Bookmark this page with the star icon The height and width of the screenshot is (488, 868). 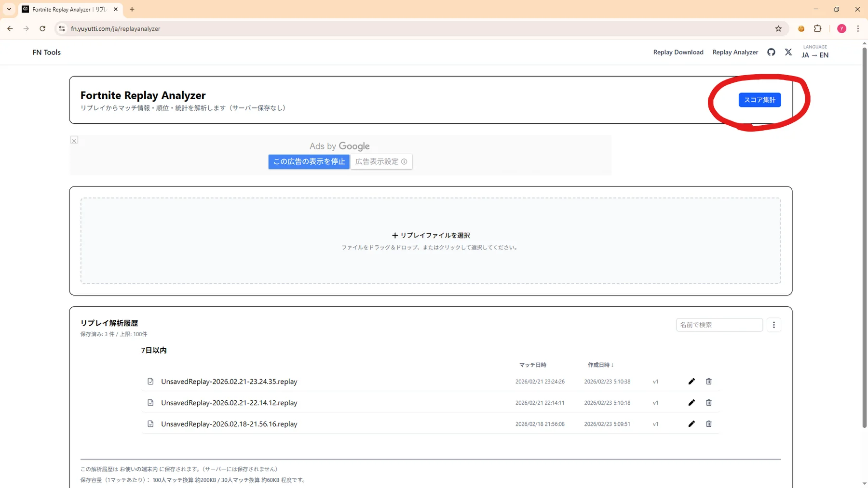pyautogui.click(x=778, y=28)
